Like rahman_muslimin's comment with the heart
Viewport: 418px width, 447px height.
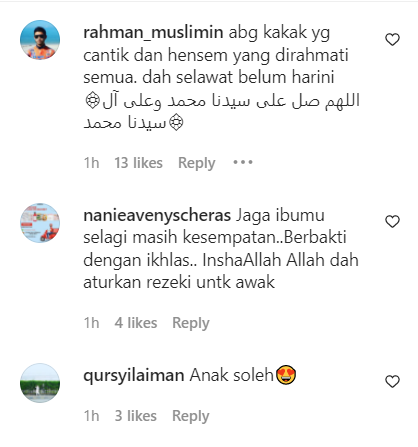[392, 40]
